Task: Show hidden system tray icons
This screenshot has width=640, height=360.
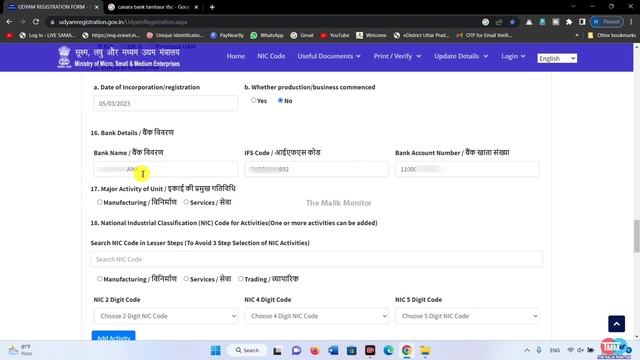Action: pos(527,350)
